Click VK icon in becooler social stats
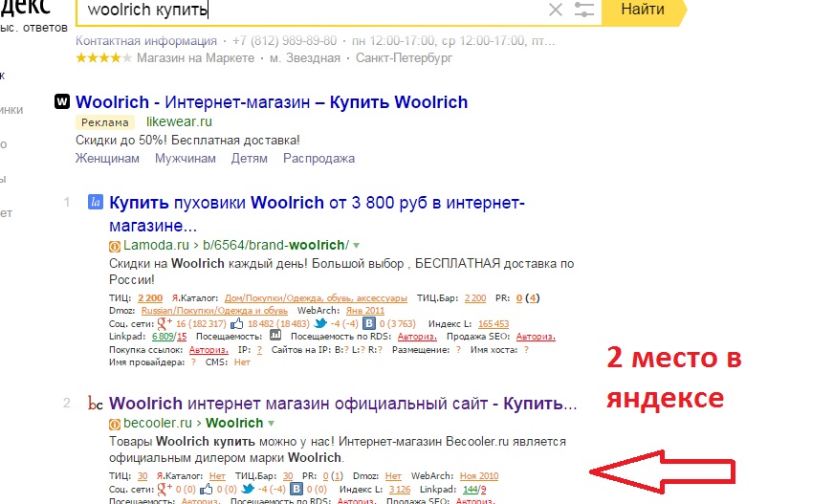Image resolution: width=834 pixels, height=504 pixels. pos(296,489)
